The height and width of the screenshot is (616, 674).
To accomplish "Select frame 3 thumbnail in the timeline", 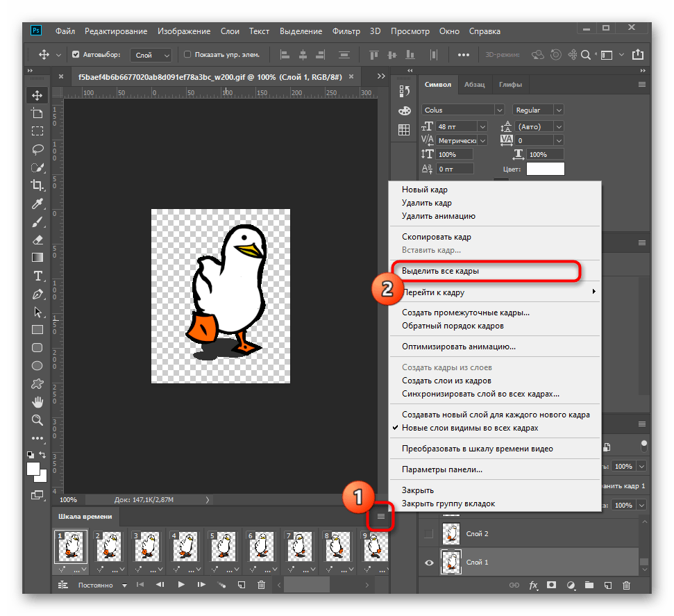I will pyautogui.click(x=145, y=547).
